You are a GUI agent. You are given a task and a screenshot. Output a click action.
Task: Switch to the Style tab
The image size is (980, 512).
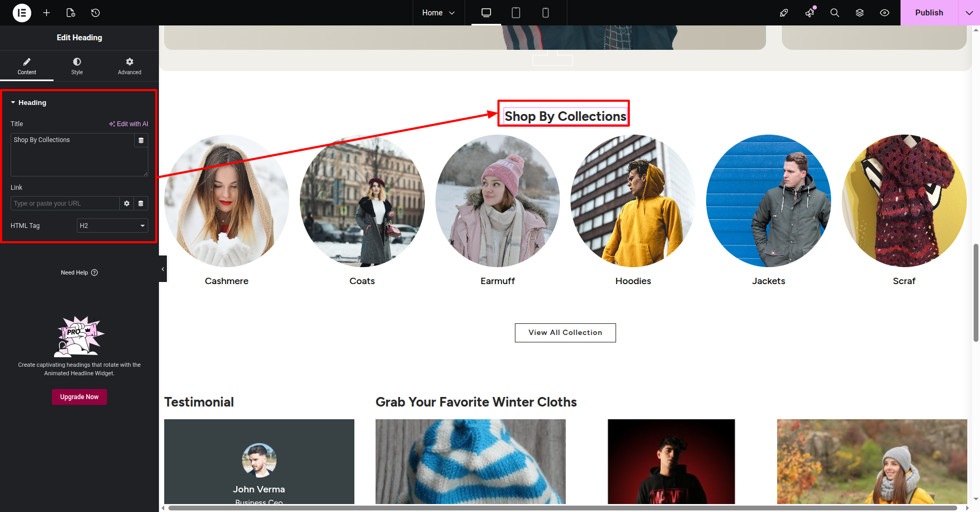click(77, 66)
